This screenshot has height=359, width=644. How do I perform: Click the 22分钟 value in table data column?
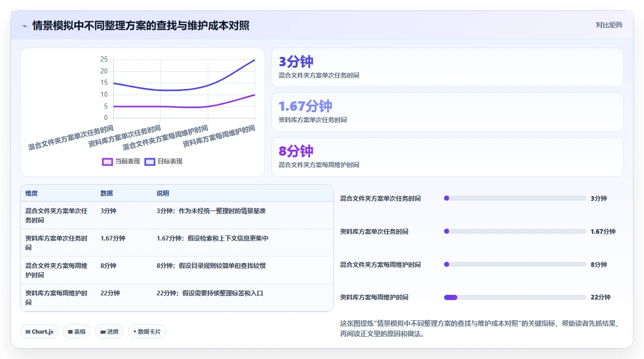coord(110,293)
